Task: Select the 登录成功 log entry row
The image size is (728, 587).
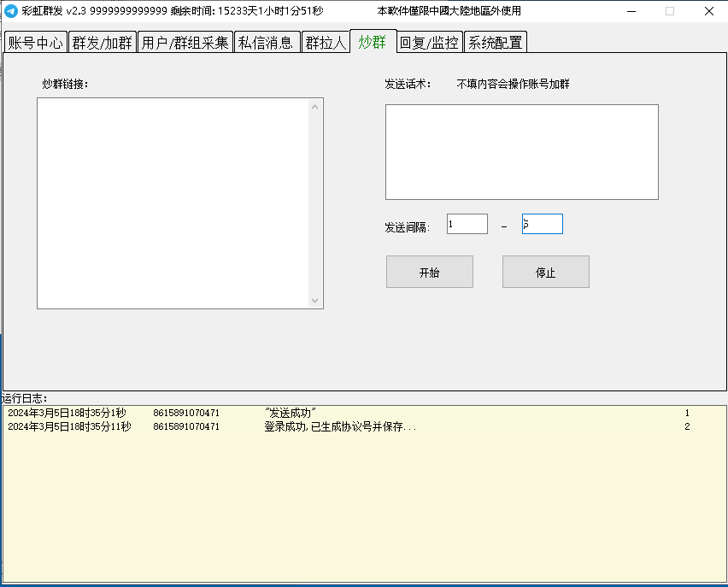Action: [340, 426]
